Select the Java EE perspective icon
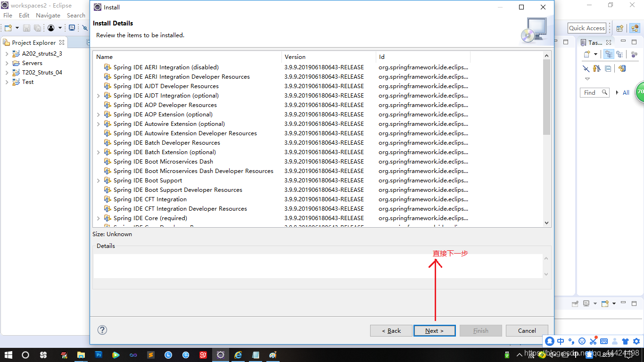644x362 pixels. point(635,28)
